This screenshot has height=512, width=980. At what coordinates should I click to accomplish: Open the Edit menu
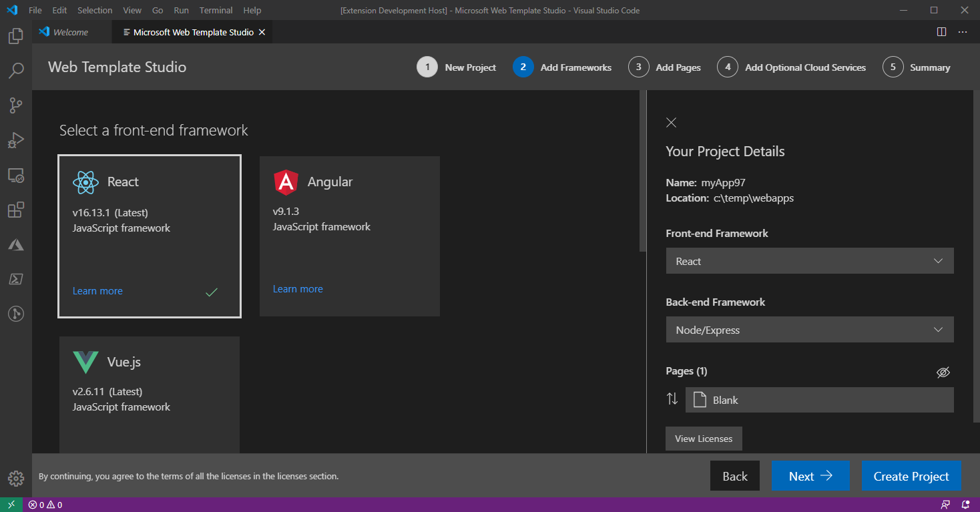click(59, 11)
